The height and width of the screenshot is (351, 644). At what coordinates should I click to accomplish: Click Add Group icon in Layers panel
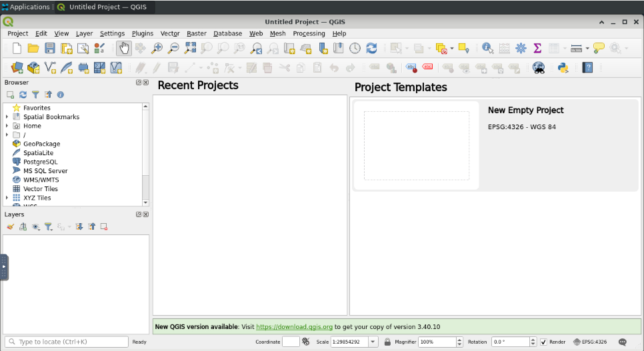point(23,226)
